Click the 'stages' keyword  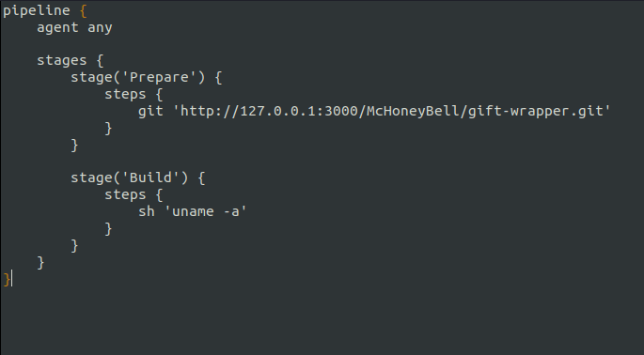tap(62, 61)
